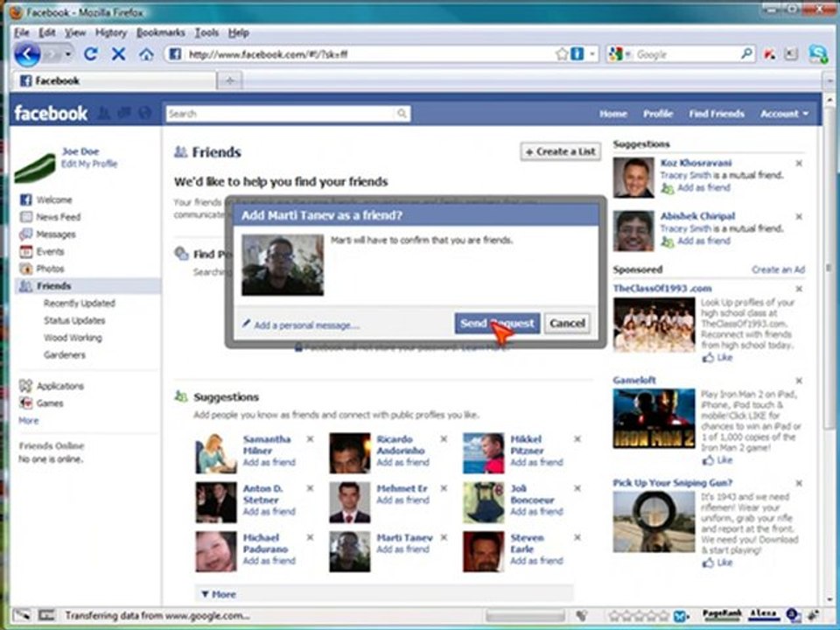840x630 pixels.
Task: Open the File menu
Action: 22,32
